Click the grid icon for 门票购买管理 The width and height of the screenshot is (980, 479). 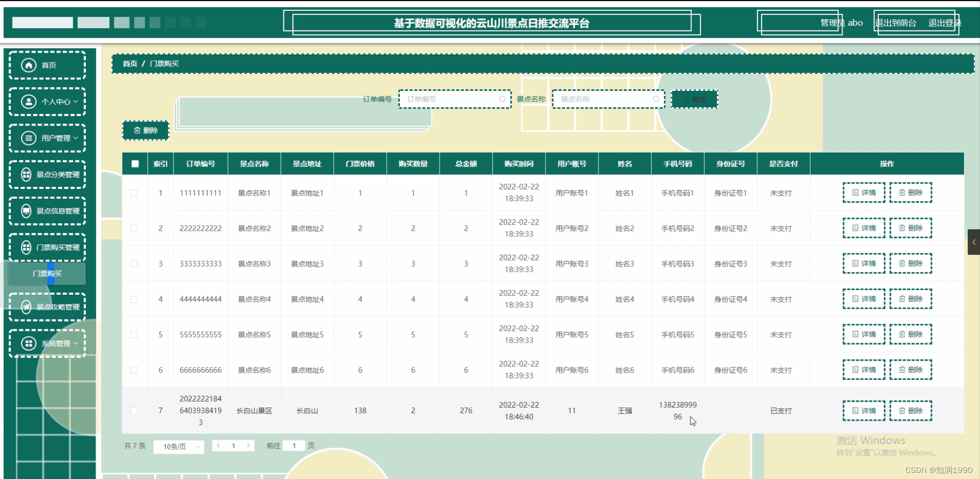tap(26, 248)
